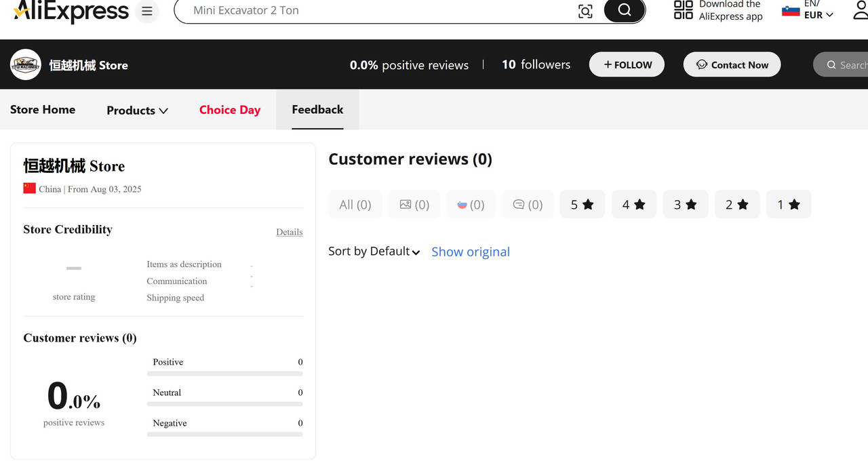The width and height of the screenshot is (868, 461).
Task: Select the All (0) reviews filter
Action: point(355,204)
